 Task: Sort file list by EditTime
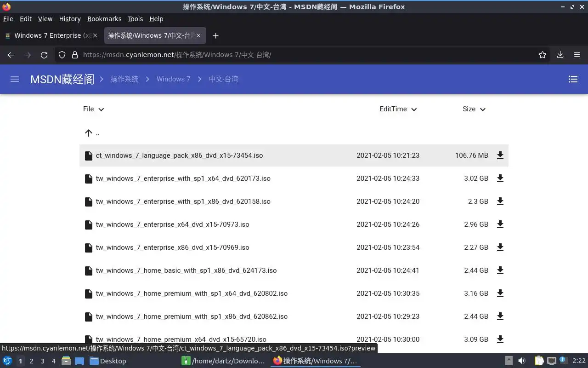pos(398,109)
